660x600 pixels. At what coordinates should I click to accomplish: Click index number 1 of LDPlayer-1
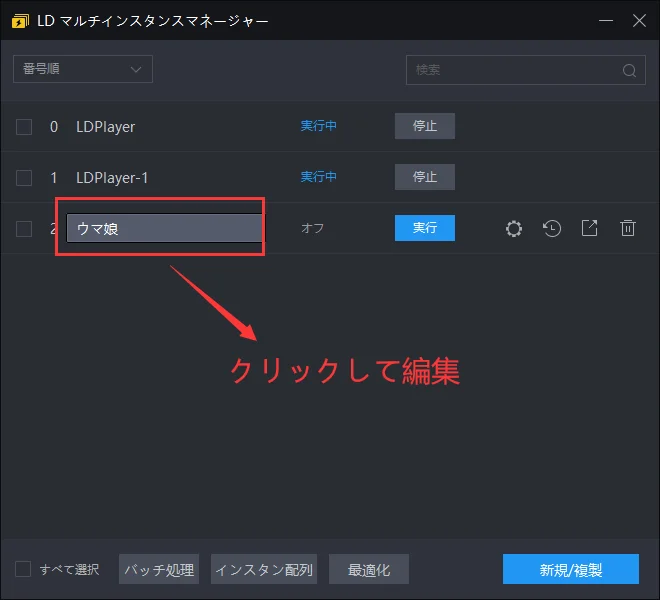click(x=54, y=178)
